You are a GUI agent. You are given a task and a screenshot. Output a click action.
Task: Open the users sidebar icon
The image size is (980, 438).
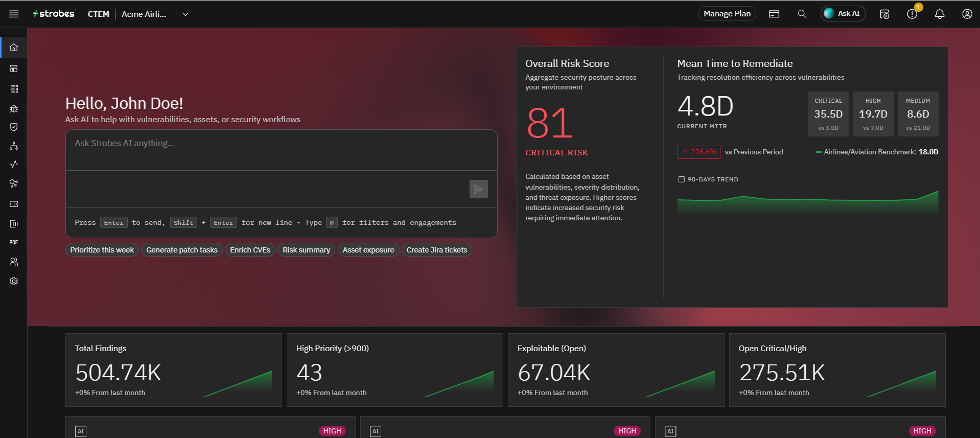pyautogui.click(x=14, y=262)
